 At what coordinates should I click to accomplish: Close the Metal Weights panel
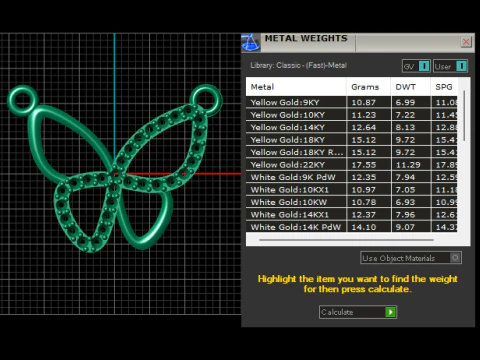pos(466,42)
